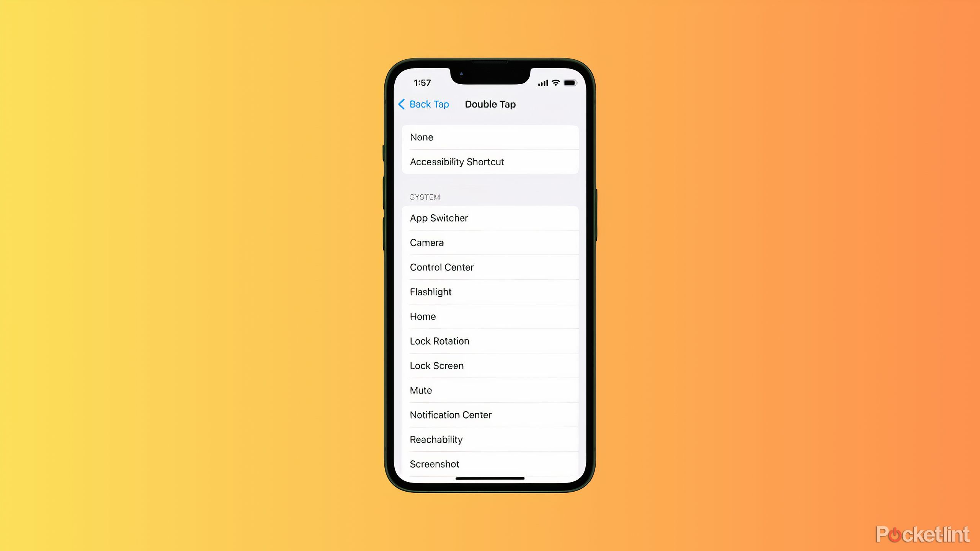
Task: Select Camera for Double Tap action
Action: (490, 242)
